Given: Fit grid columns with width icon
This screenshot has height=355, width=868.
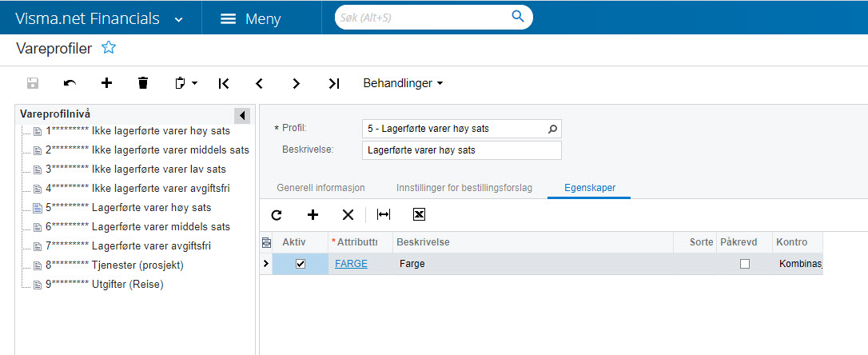Looking at the screenshot, I should pos(383,214).
